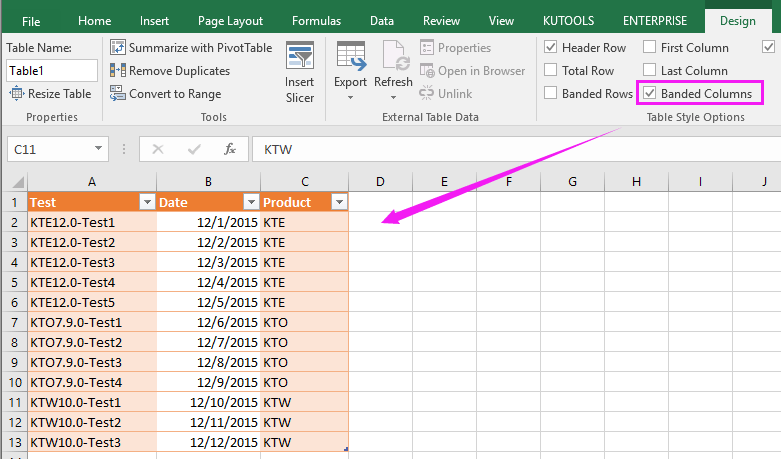781x459 pixels.
Task: Click the Convert to Range icon
Action: pyautogui.click(x=118, y=93)
